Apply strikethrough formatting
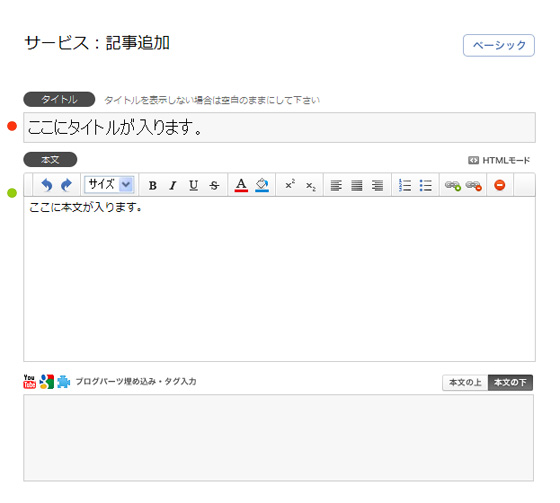560x503 pixels. (x=214, y=185)
